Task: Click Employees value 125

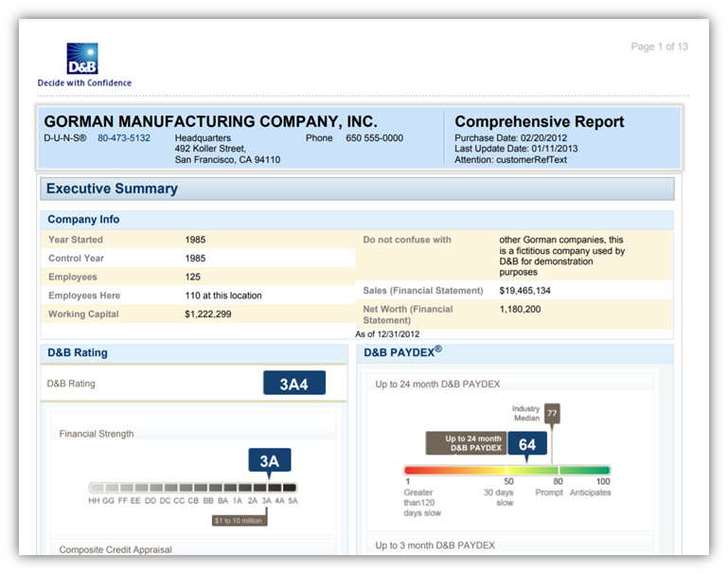Action: 193,277
